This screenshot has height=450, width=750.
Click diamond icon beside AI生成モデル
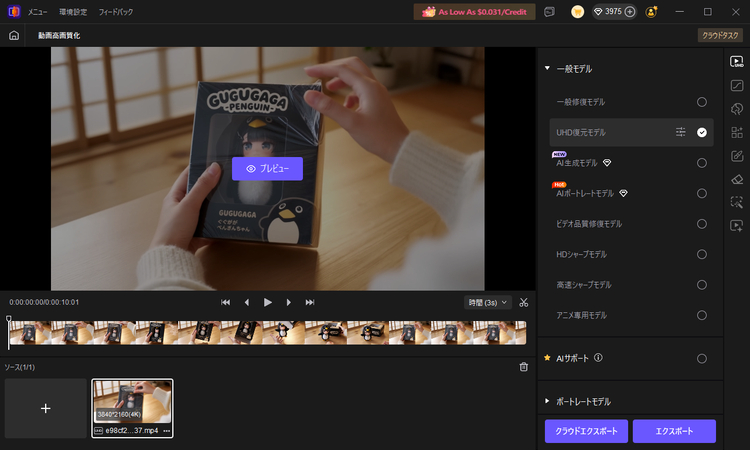point(607,163)
